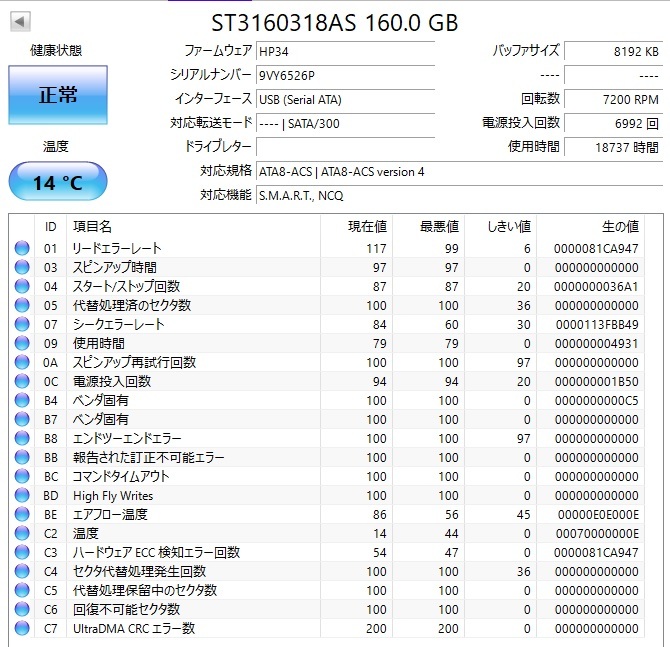Click raw value 0000113FBB49

click(597, 325)
